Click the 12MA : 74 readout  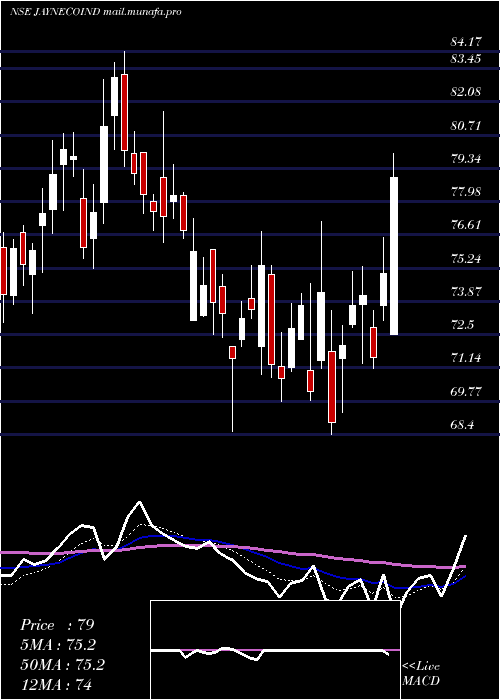[56, 684]
